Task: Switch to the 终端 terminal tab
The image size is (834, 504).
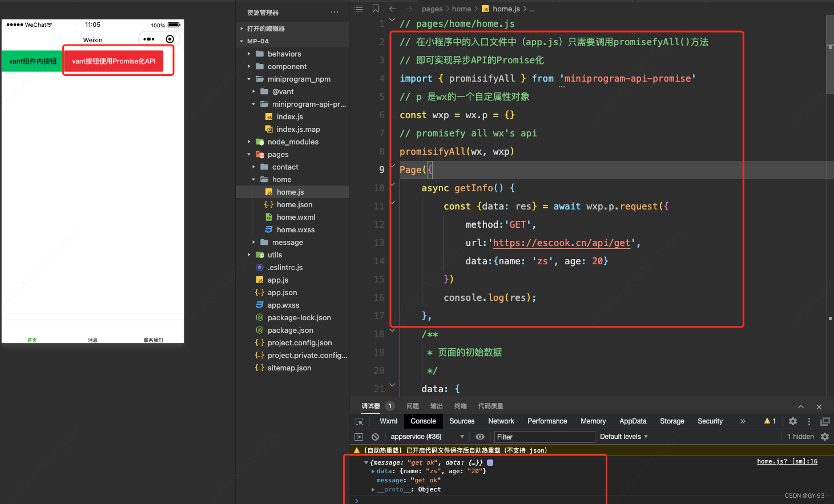Action: pyautogui.click(x=461, y=406)
